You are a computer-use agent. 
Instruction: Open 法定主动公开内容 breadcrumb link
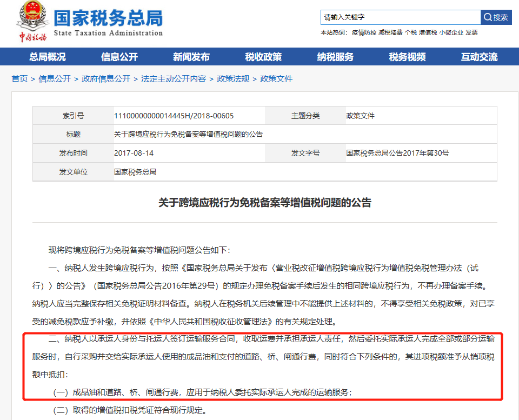174,79
